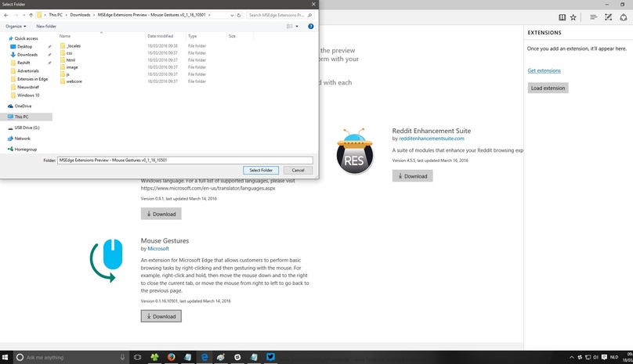Open the Hub menu icon
633x364 pixels.
point(593,17)
